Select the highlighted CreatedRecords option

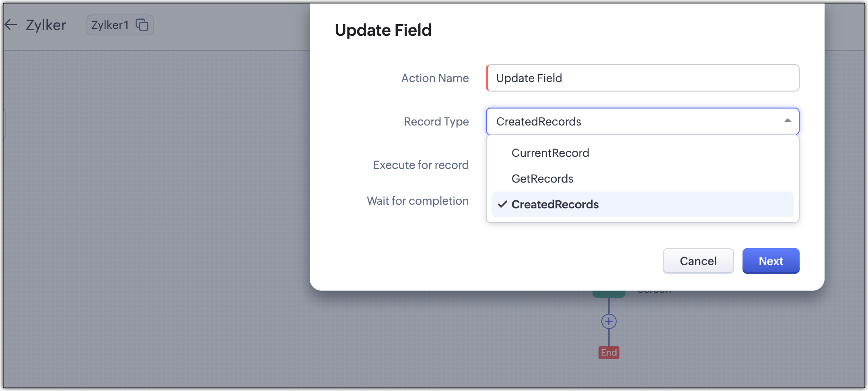click(555, 204)
